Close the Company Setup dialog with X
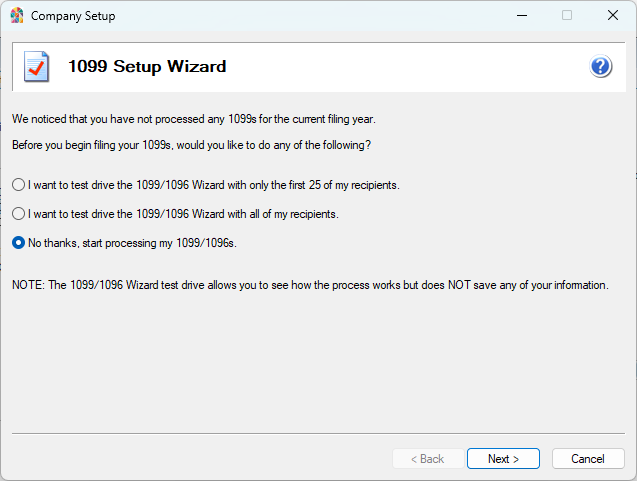 click(x=612, y=16)
